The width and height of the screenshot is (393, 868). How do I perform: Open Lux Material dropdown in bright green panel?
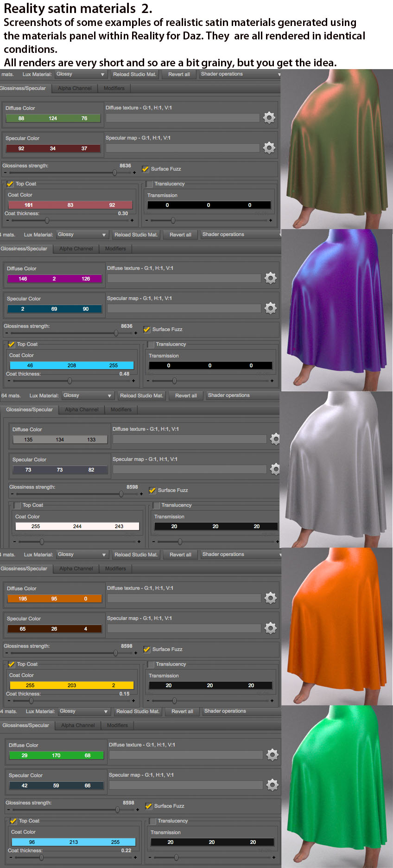coord(84,711)
